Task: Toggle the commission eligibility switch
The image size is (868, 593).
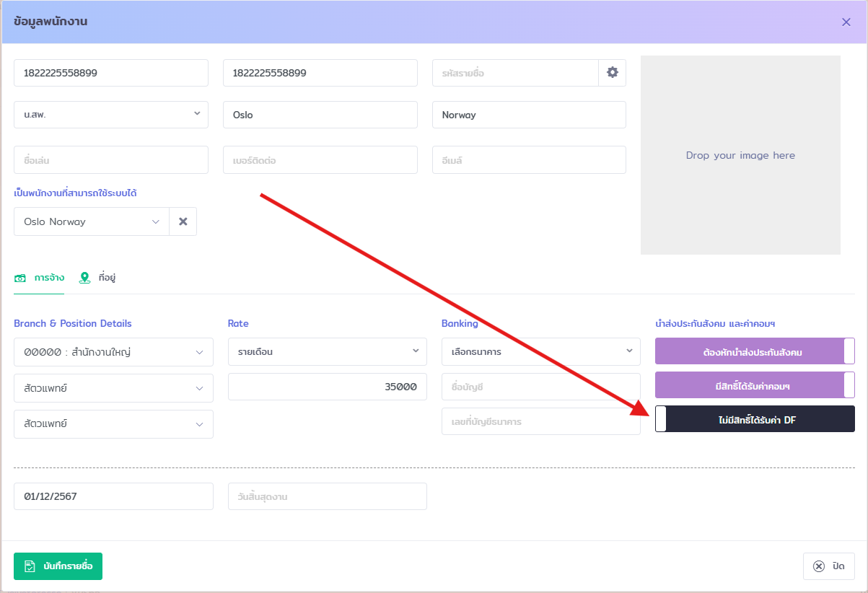Action: tap(755, 386)
